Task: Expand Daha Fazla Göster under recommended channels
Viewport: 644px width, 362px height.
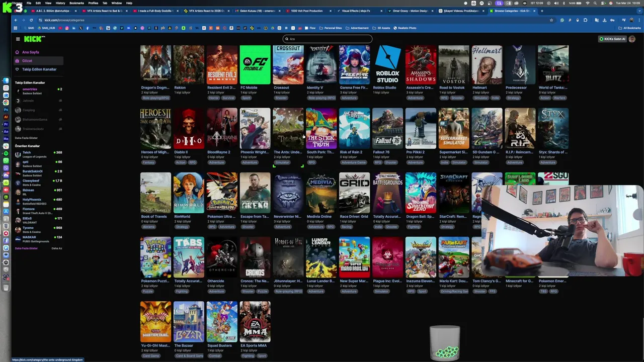Action: (x=26, y=248)
